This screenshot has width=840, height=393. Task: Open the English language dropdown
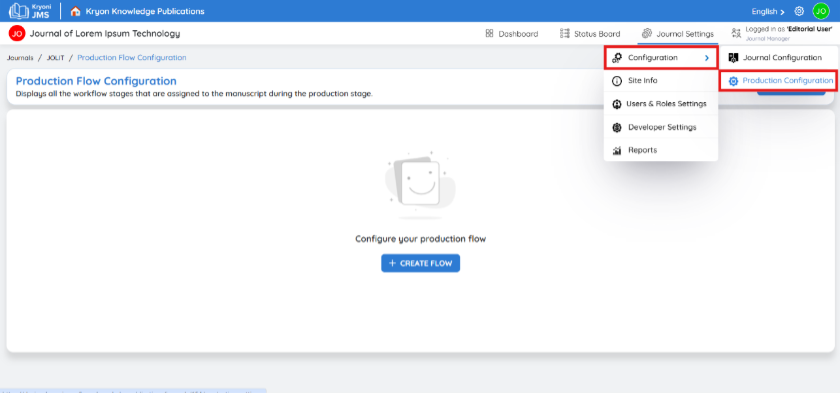[x=768, y=11]
